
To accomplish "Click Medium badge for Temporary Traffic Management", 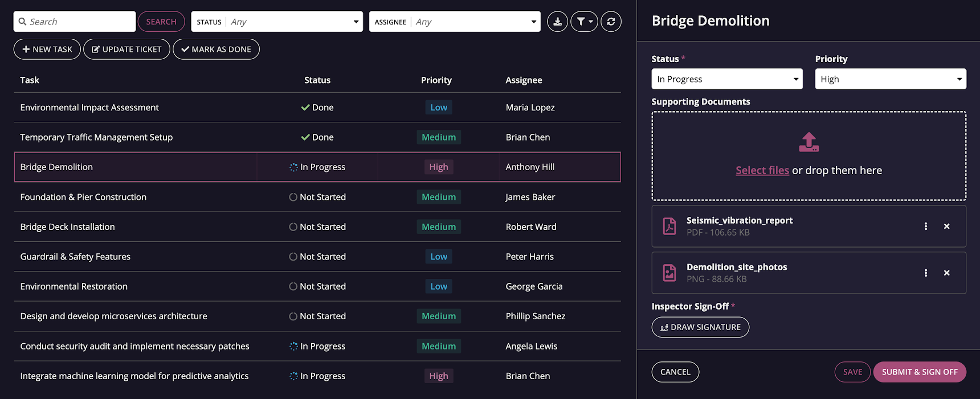I will pos(439,137).
